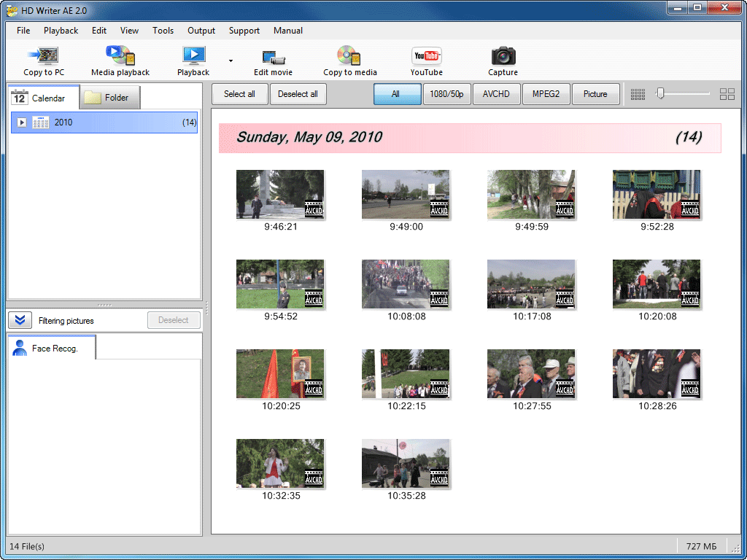The height and width of the screenshot is (560, 747).
Task: Select the video thumbnail at 9:49:59
Action: pyautogui.click(x=531, y=194)
